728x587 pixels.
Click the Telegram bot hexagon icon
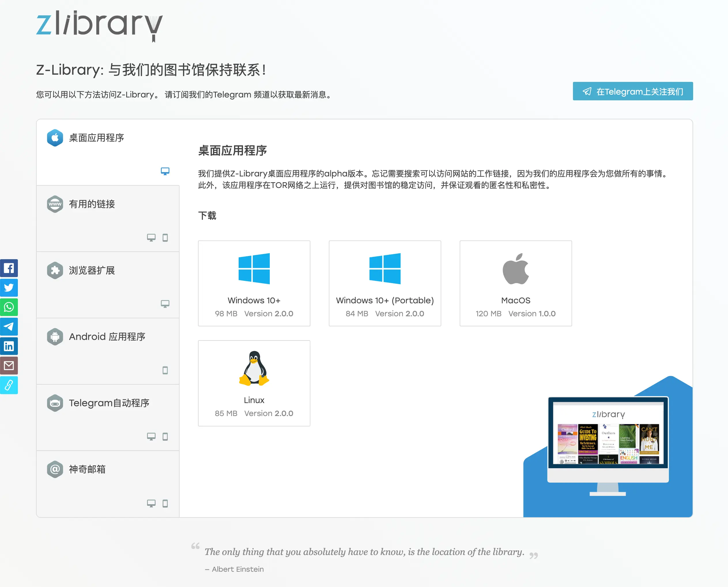click(x=55, y=403)
